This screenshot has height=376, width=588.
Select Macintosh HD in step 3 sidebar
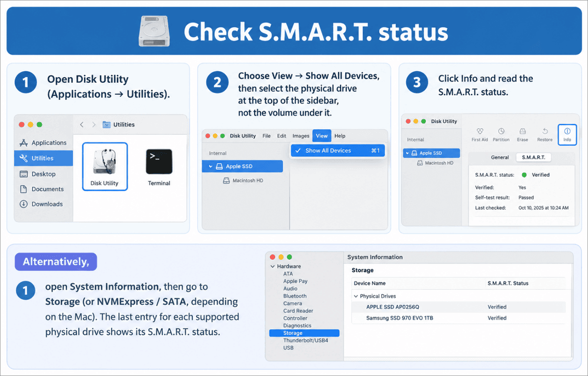pyautogui.click(x=435, y=163)
